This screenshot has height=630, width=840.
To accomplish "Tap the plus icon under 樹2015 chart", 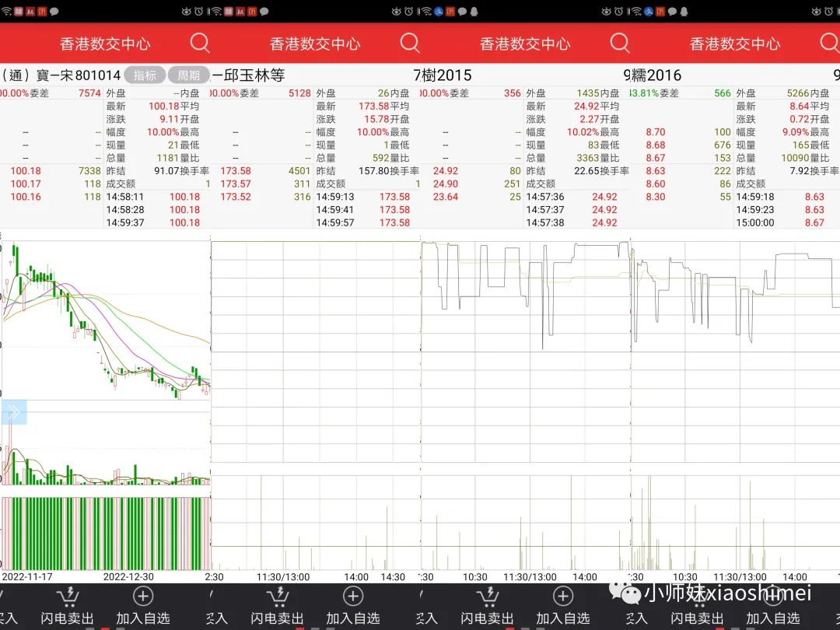I will 563,597.
